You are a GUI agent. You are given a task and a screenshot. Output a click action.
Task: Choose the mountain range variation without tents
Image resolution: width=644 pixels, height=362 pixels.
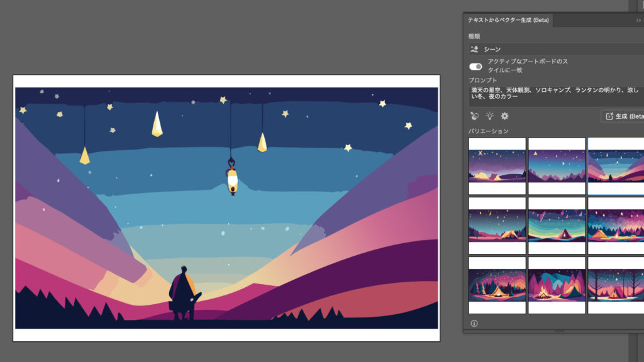[x=557, y=166]
